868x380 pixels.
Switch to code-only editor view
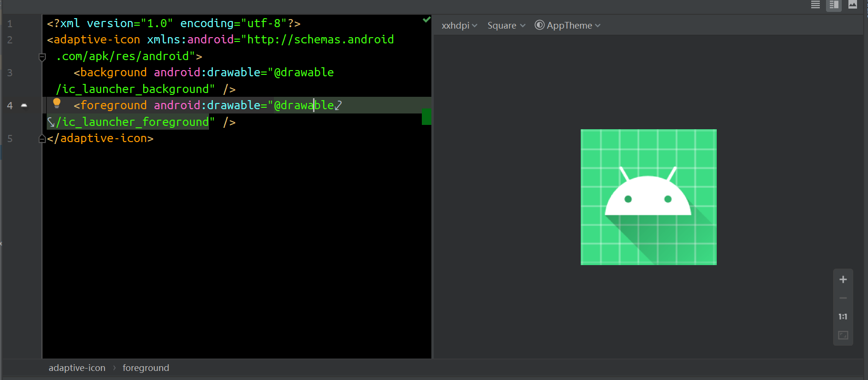coord(816,5)
